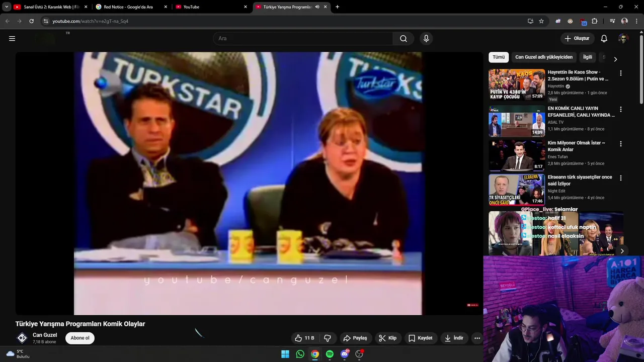This screenshot has height=362, width=644.
Task: Select the İlgili filter chip
Action: click(588, 57)
